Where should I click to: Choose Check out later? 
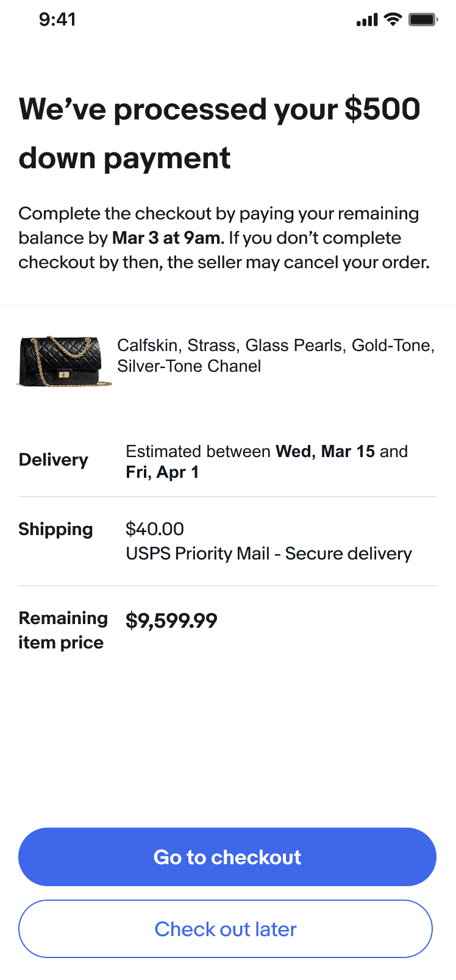coord(226,929)
